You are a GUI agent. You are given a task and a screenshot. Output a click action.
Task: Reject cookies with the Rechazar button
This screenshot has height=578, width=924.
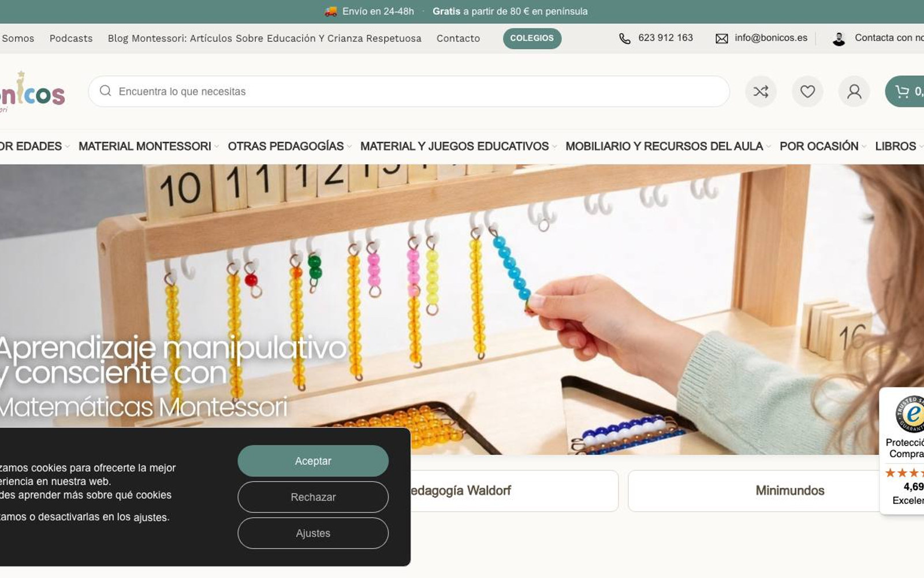coord(313,497)
